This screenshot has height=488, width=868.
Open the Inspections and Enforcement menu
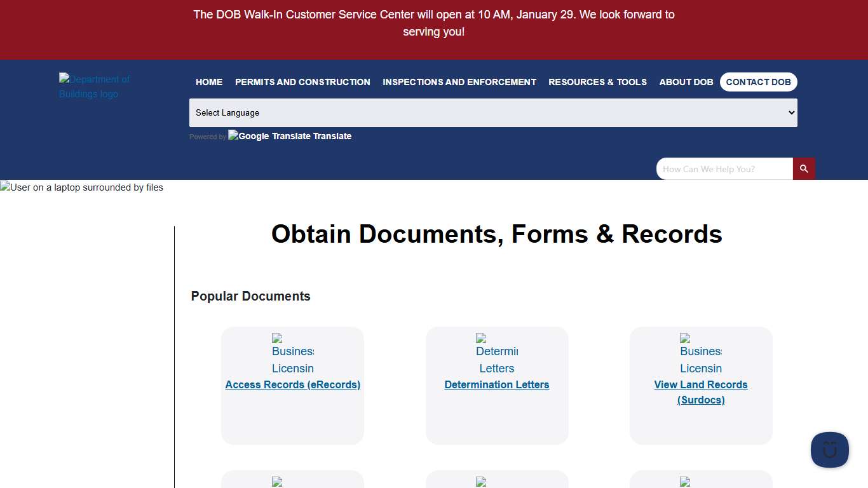pyautogui.click(x=459, y=82)
